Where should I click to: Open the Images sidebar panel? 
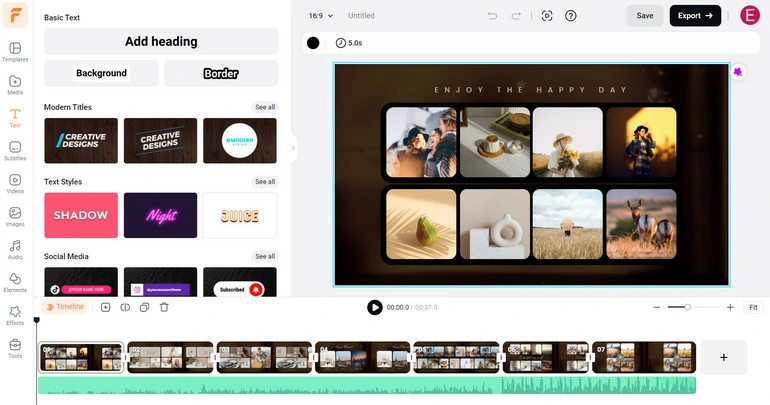[x=15, y=216]
